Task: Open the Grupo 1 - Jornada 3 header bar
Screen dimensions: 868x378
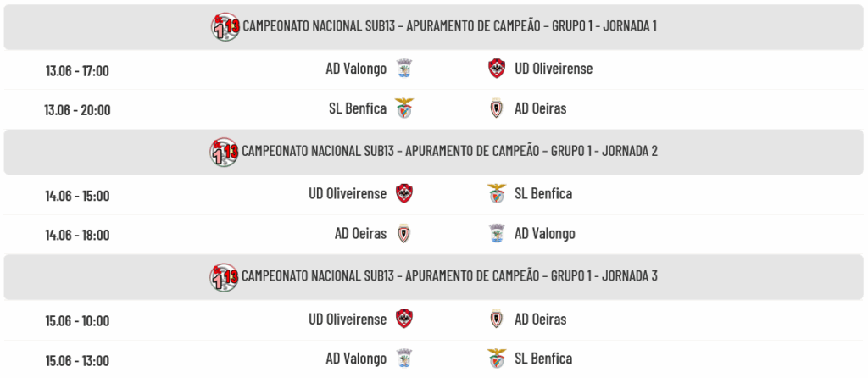Action: click(x=434, y=277)
